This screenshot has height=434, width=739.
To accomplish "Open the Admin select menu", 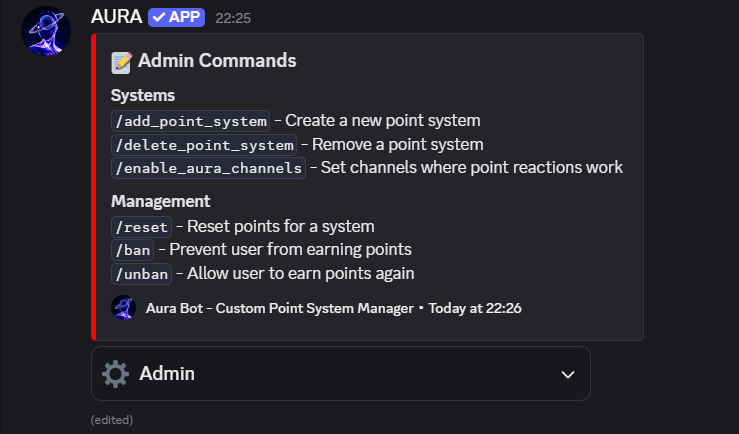I will pos(341,374).
